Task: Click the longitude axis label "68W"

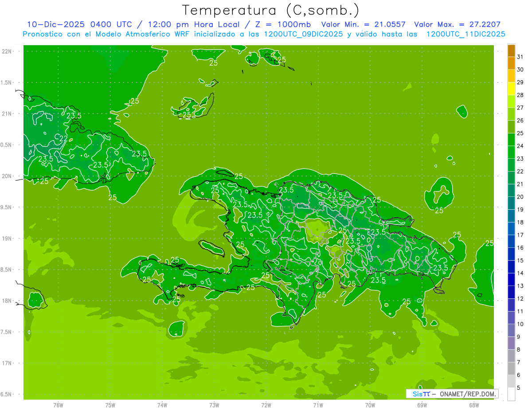Action: tap(474, 406)
